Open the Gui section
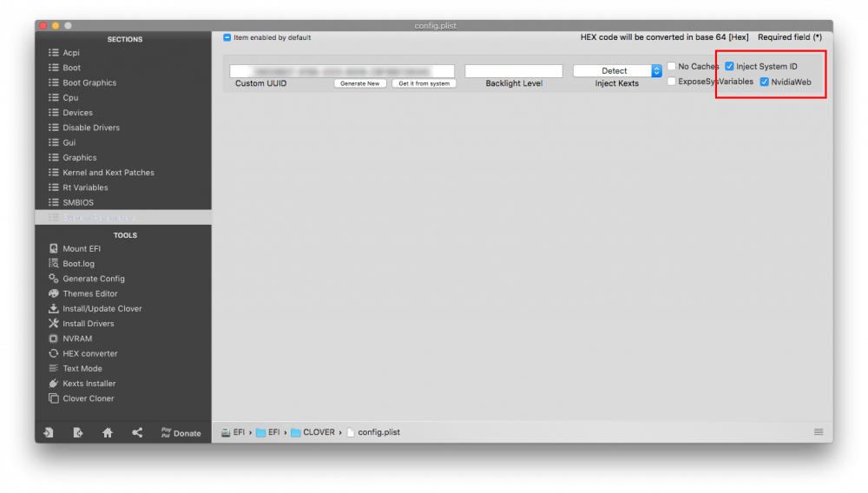 [x=69, y=142]
